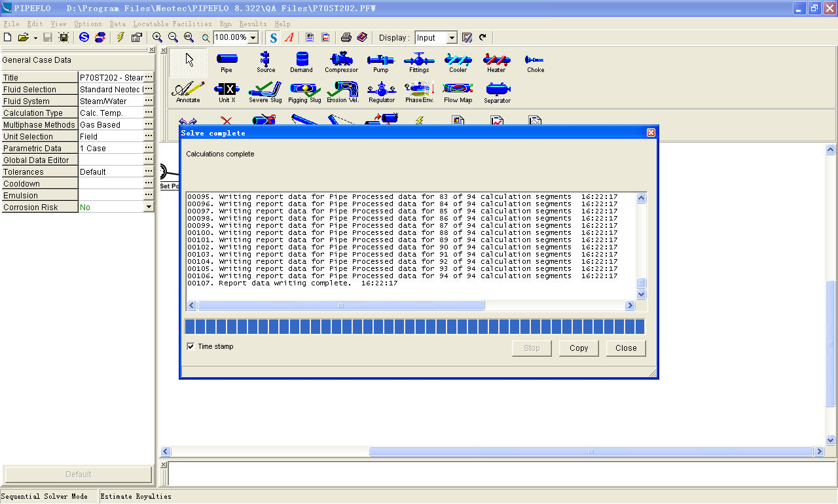Click the Title value field P70ST202
This screenshot has width=838, height=504.
coord(111,77)
